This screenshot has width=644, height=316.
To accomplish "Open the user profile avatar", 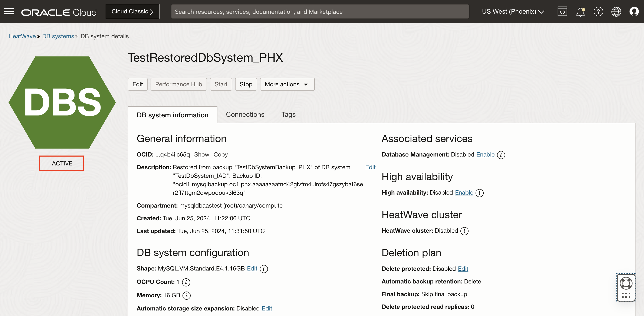I will coord(634,11).
